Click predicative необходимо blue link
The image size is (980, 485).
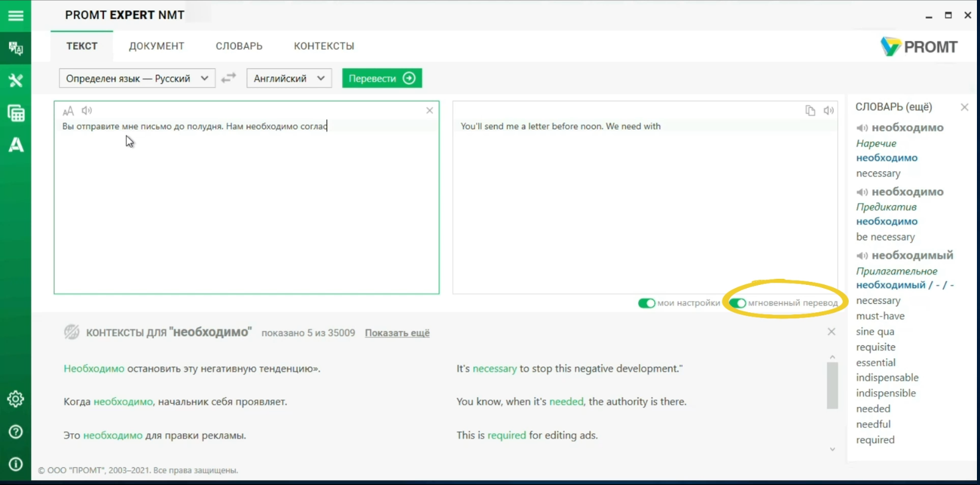coord(887,221)
